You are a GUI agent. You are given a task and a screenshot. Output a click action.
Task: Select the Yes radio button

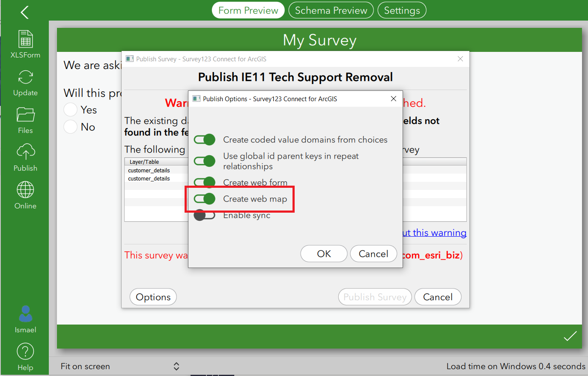pos(71,110)
